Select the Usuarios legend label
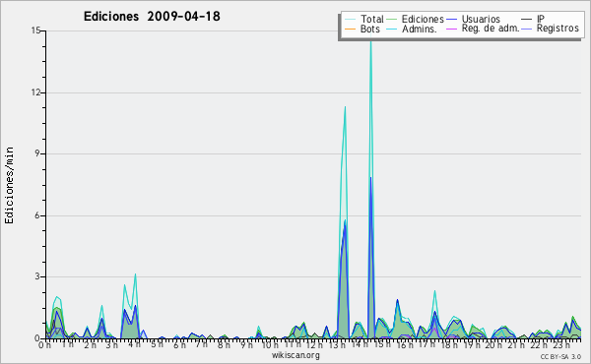 coord(481,20)
